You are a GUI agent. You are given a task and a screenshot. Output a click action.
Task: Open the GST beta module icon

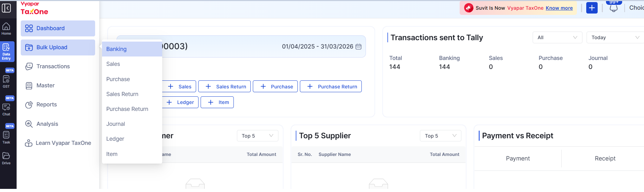coord(6,80)
